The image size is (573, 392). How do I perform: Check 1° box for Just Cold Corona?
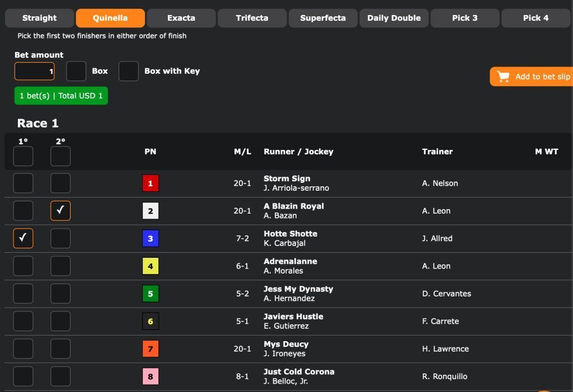tap(23, 376)
